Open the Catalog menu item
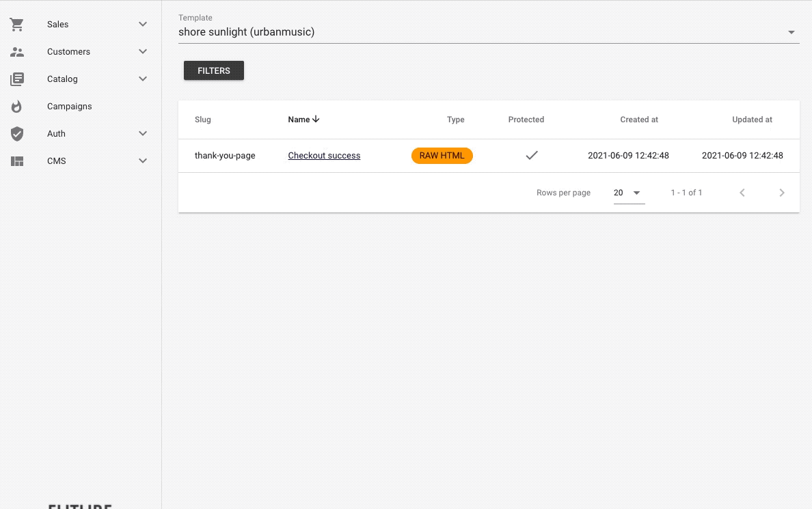Image resolution: width=812 pixels, height=509 pixels. tap(81, 79)
